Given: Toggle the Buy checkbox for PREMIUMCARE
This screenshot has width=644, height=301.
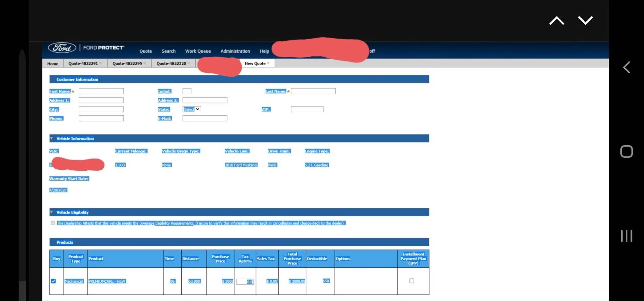Looking at the screenshot, I should (x=53, y=281).
